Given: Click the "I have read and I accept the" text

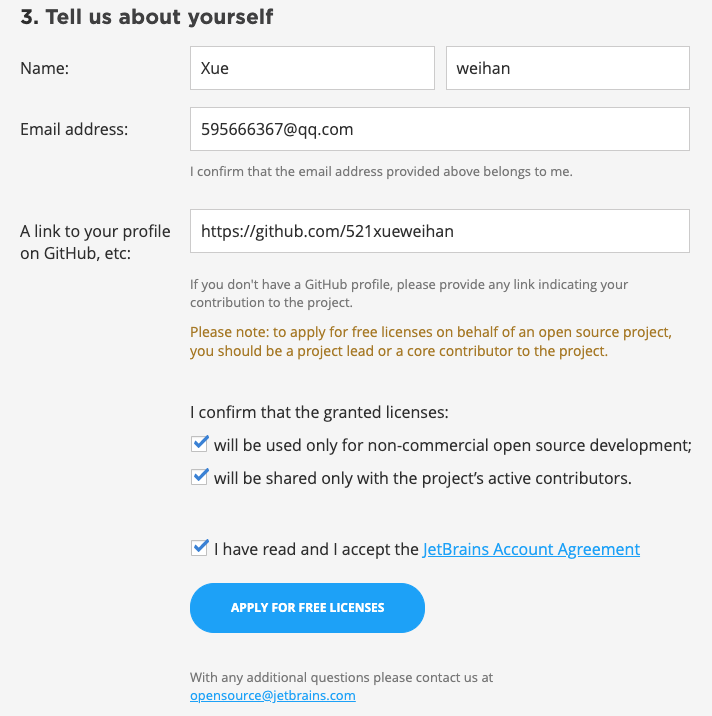Looking at the screenshot, I should pos(316,549).
